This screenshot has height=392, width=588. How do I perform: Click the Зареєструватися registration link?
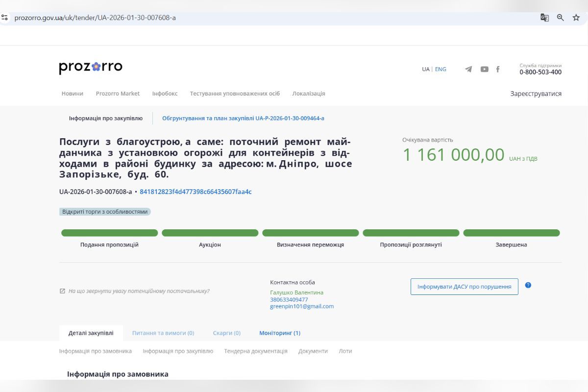537,93
